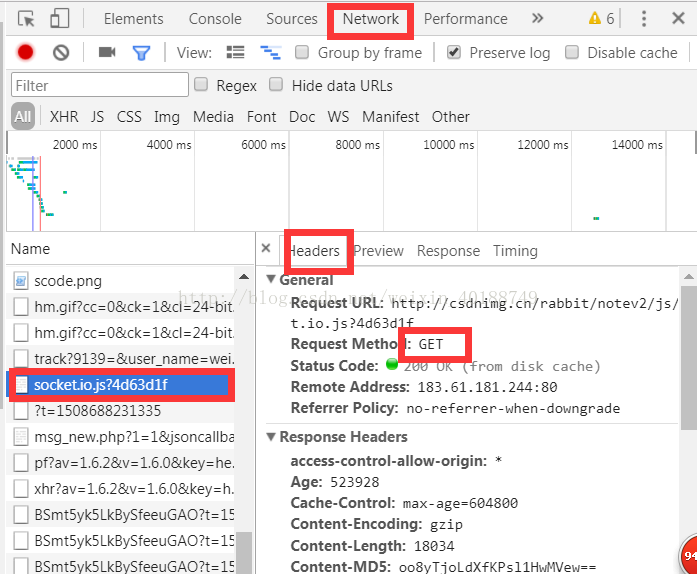Image resolution: width=697 pixels, height=574 pixels.
Task: Enable the Disable cache checkbox
Action: tap(572, 52)
